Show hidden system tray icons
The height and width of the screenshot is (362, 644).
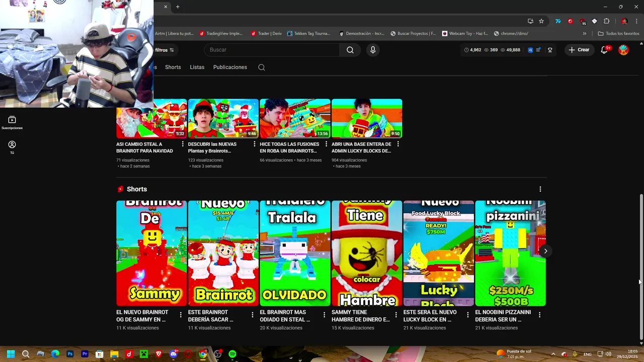tap(553, 354)
